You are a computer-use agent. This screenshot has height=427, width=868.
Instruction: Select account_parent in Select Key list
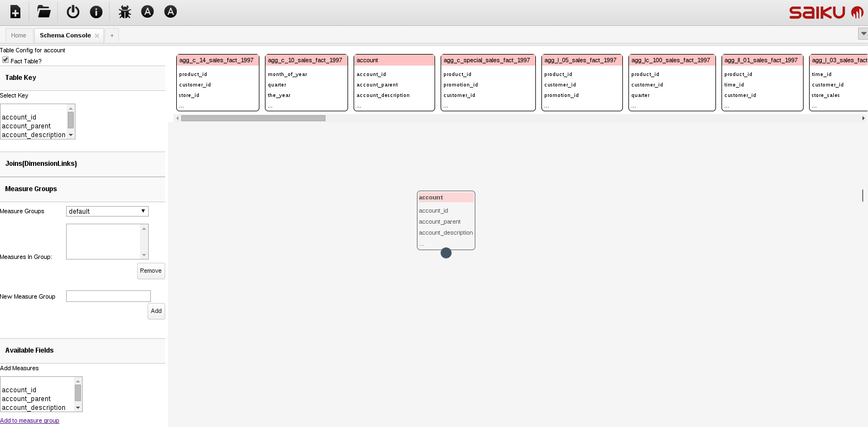point(26,126)
